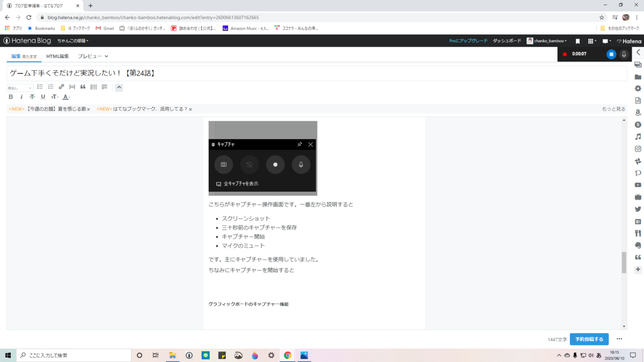The height and width of the screenshot is (362, 644).
Task: Open the photo insert sidebar panel
Action: point(638,65)
